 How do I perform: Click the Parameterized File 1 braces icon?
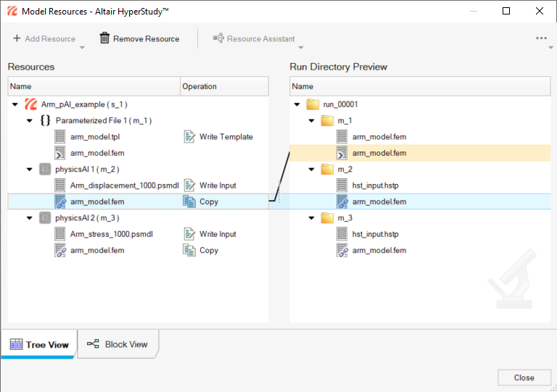[45, 120]
